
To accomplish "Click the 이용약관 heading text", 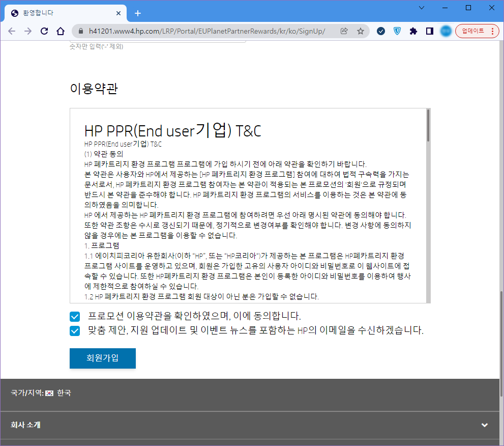I will coord(94,89).
